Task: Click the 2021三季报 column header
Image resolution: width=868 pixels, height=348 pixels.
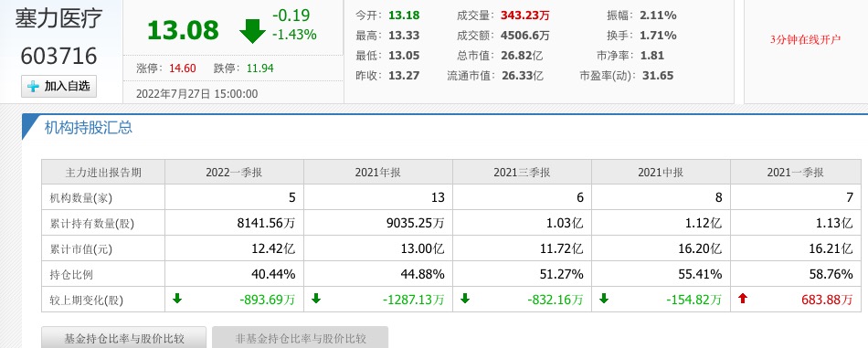Action: coord(522,173)
